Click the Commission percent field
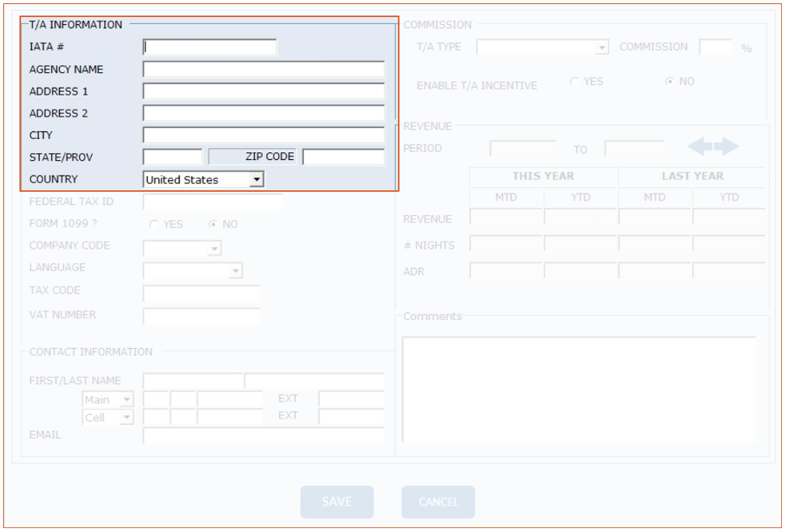Viewport: 785px width, 532px height. [x=715, y=47]
